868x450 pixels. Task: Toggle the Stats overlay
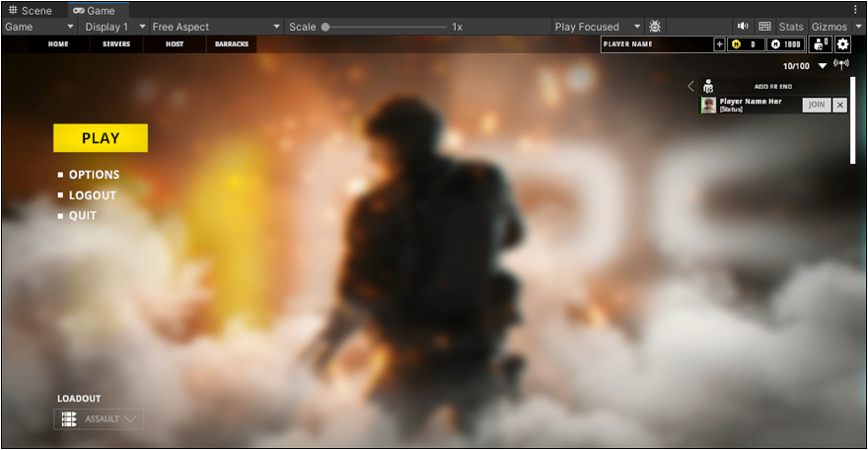point(791,27)
